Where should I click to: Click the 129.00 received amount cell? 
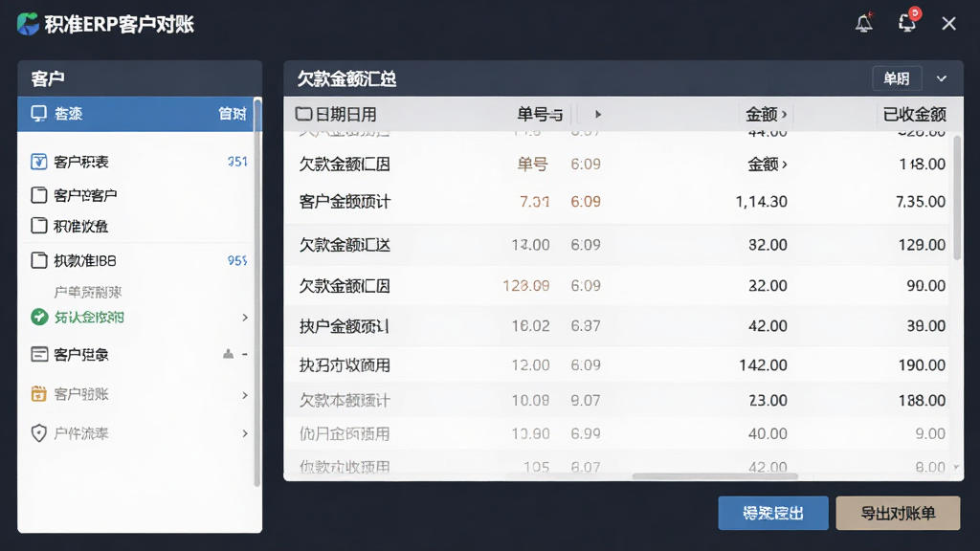[x=922, y=245]
